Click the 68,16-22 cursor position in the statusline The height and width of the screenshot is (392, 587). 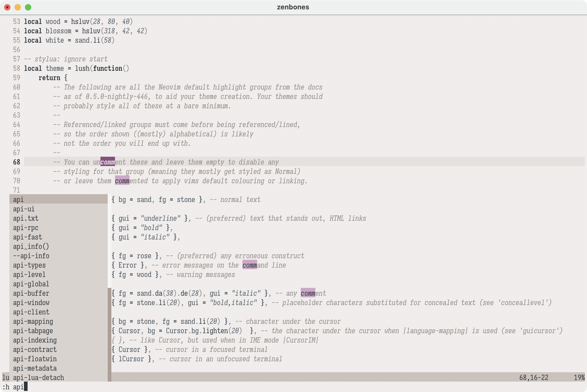coord(534,378)
